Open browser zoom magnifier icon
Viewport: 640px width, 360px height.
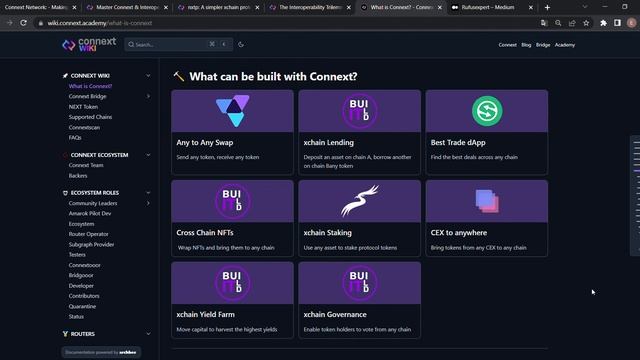(558, 23)
